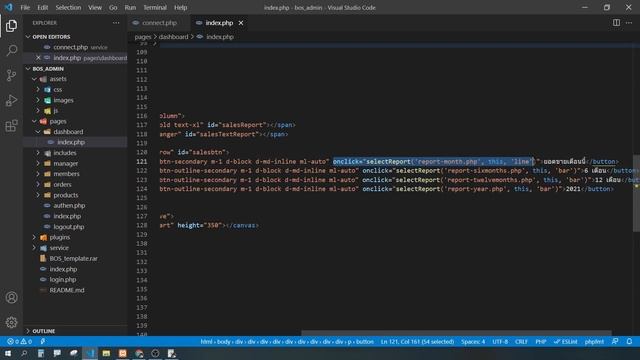Viewport: 640px width, 360px height.
Task: Click the UTF-8 encoding status item
Action: [500, 341]
